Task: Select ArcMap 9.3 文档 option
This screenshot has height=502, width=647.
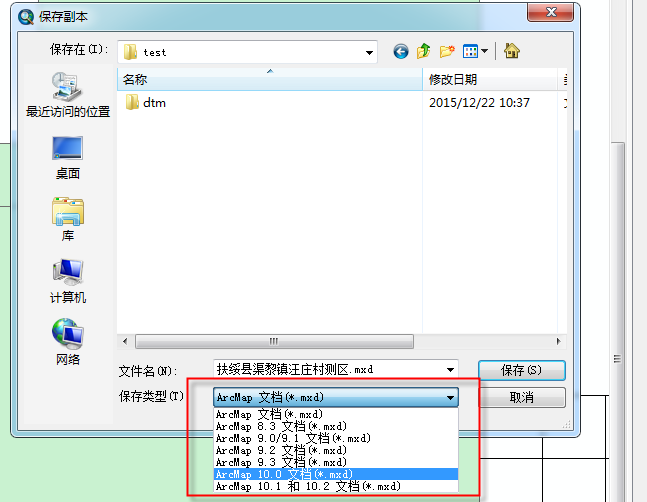Action: pos(336,462)
